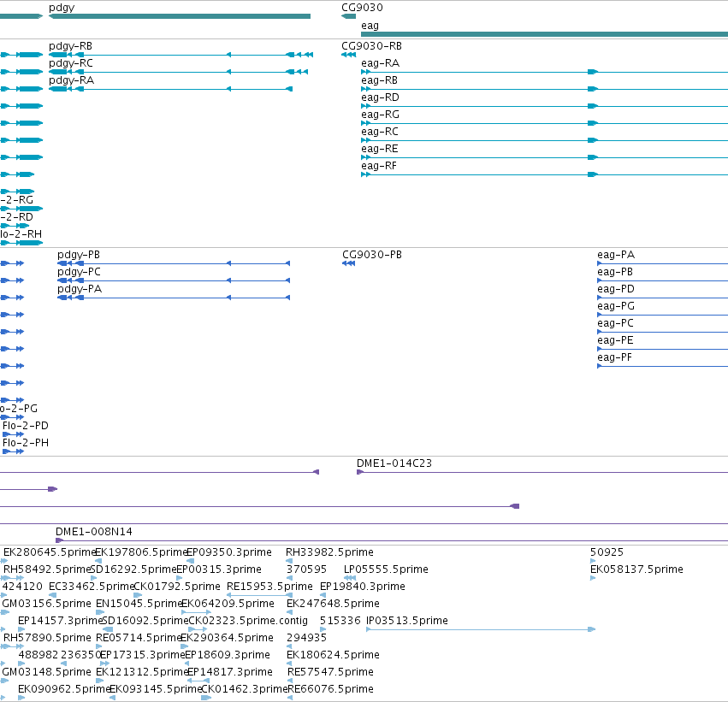This screenshot has width=728, height=702.
Task: Click the pdgy-PA protein label
Action: pos(80,289)
